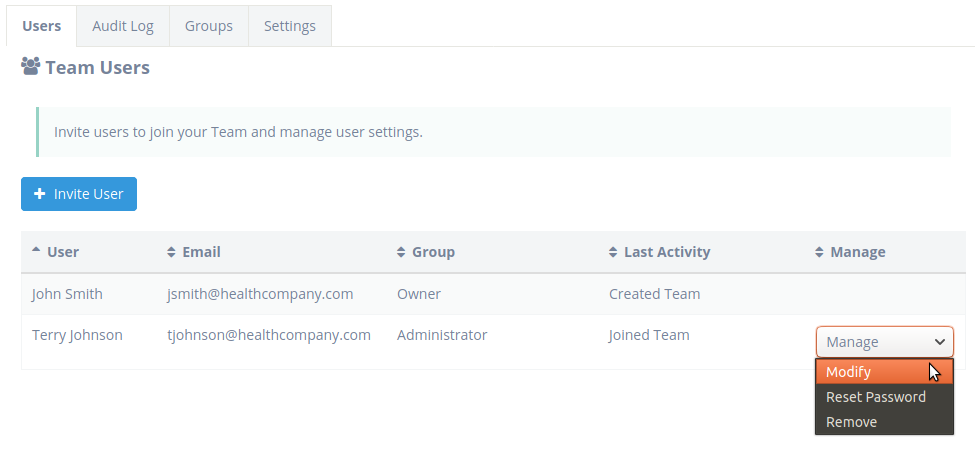975x462 pixels.
Task: Go to the Settings tab
Action: 290,26
